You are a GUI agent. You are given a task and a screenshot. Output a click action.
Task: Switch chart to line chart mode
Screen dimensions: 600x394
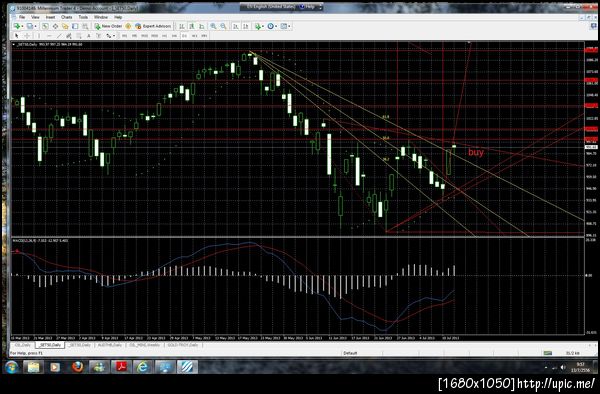[201, 26]
